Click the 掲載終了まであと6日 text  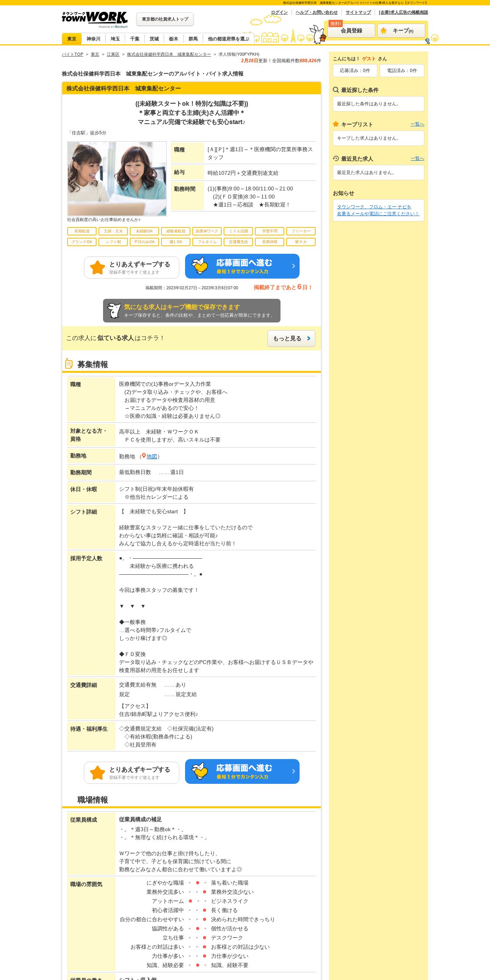(x=283, y=287)
